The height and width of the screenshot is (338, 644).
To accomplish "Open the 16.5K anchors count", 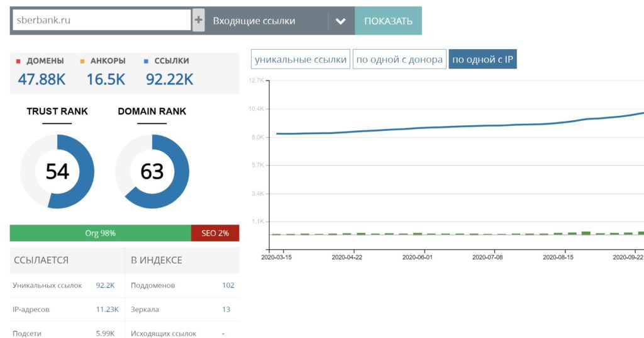I will point(106,79).
